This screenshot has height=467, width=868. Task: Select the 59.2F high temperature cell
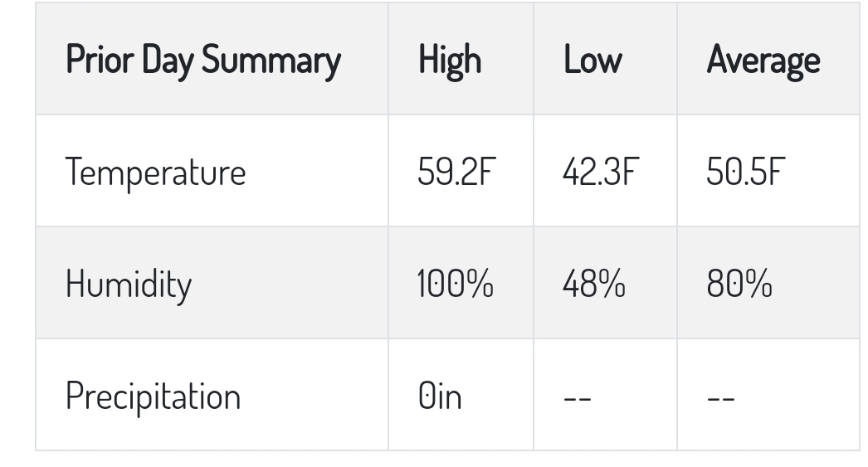pos(456,172)
